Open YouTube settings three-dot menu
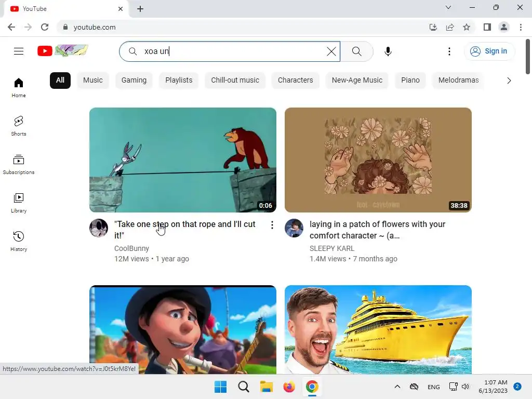532x399 pixels. 449,51
